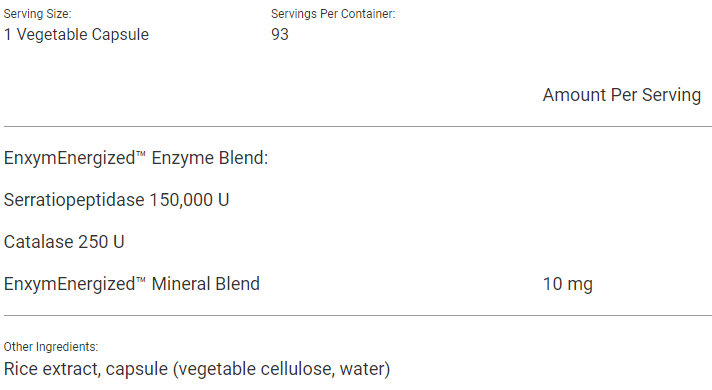
Task: Click the Other Ingredients label
Action: [51, 347]
